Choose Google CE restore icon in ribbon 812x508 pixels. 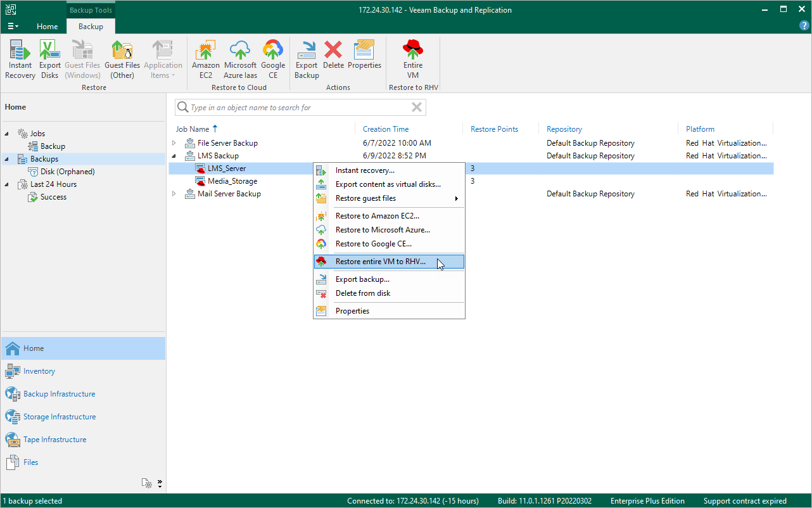tap(273, 60)
